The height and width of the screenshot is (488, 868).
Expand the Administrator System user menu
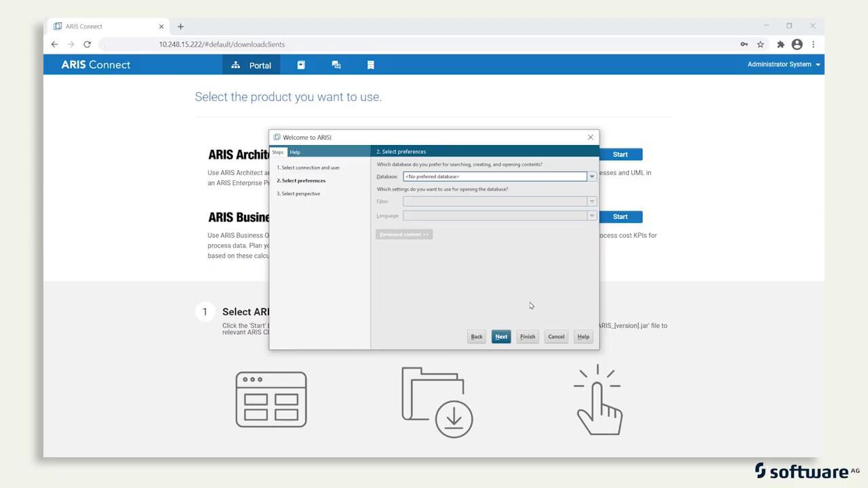coord(783,64)
